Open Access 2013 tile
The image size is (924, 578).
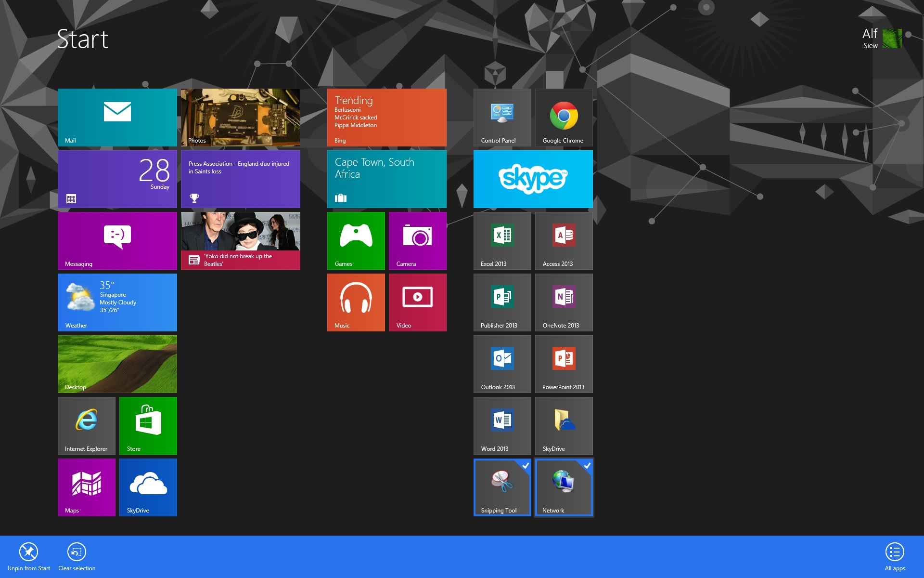click(x=564, y=241)
